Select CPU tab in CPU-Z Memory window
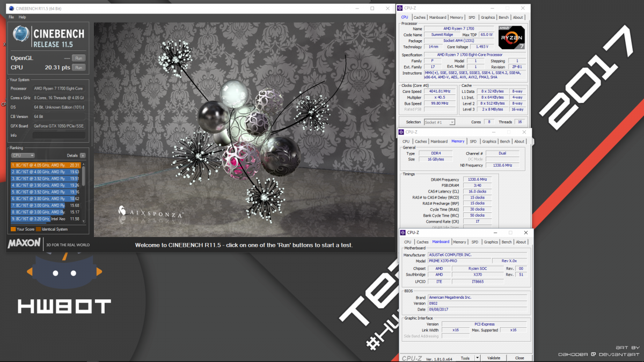The width and height of the screenshot is (644, 362). pyautogui.click(x=406, y=142)
